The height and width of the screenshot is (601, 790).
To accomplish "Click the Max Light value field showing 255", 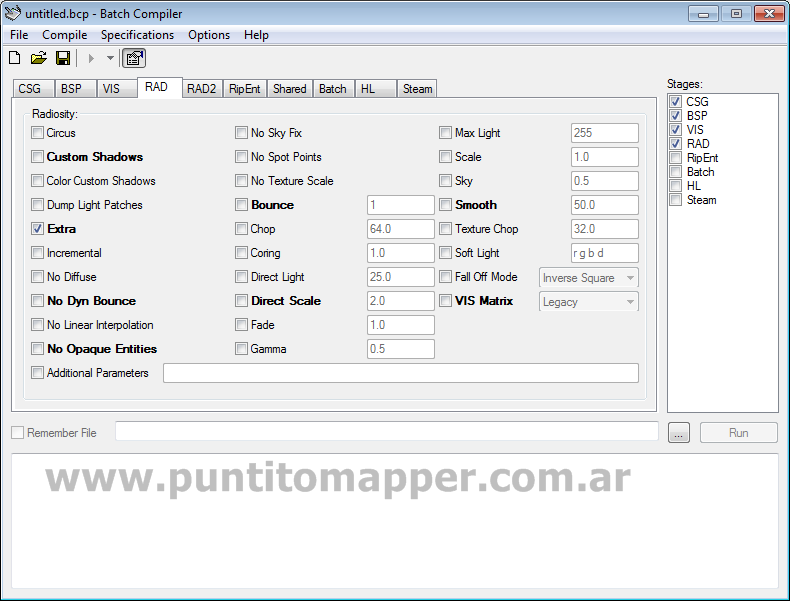I will click(605, 133).
